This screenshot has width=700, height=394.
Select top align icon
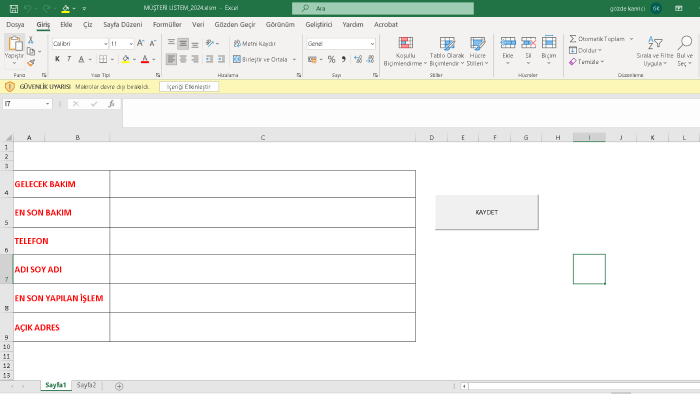pyautogui.click(x=171, y=43)
